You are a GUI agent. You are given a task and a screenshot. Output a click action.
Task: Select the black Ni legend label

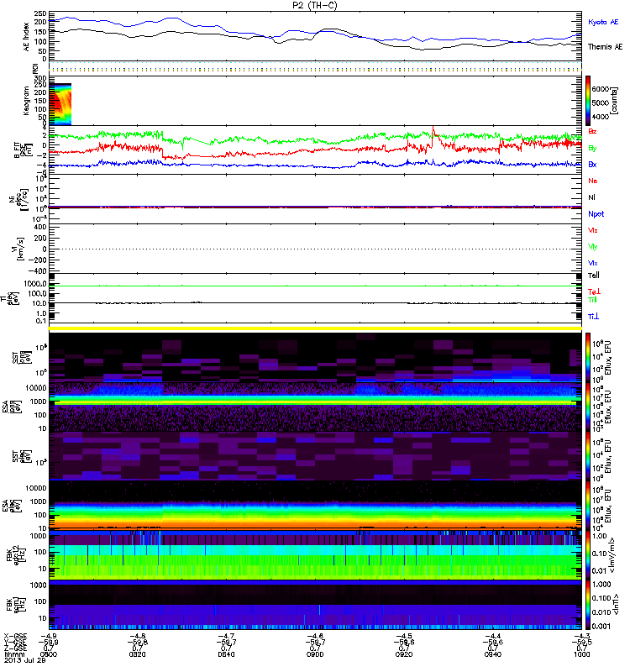(x=591, y=197)
